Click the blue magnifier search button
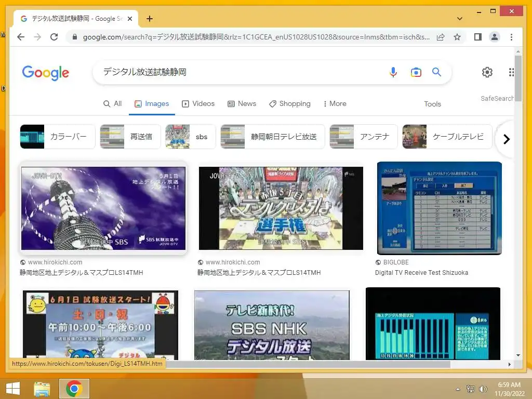 436,72
